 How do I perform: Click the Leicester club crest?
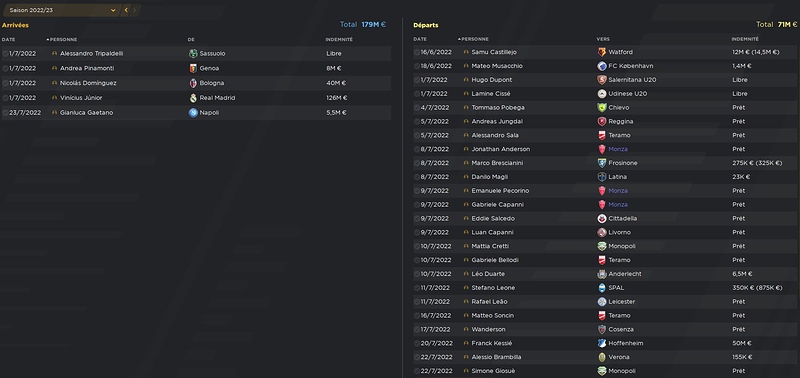pos(602,301)
